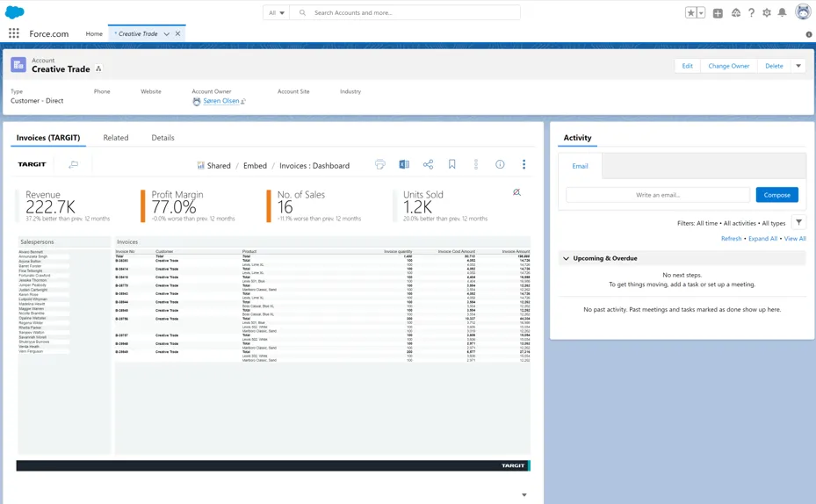The height and width of the screenshot is (504, 816).
Task: Click the Account record icon
Action: 18,64
